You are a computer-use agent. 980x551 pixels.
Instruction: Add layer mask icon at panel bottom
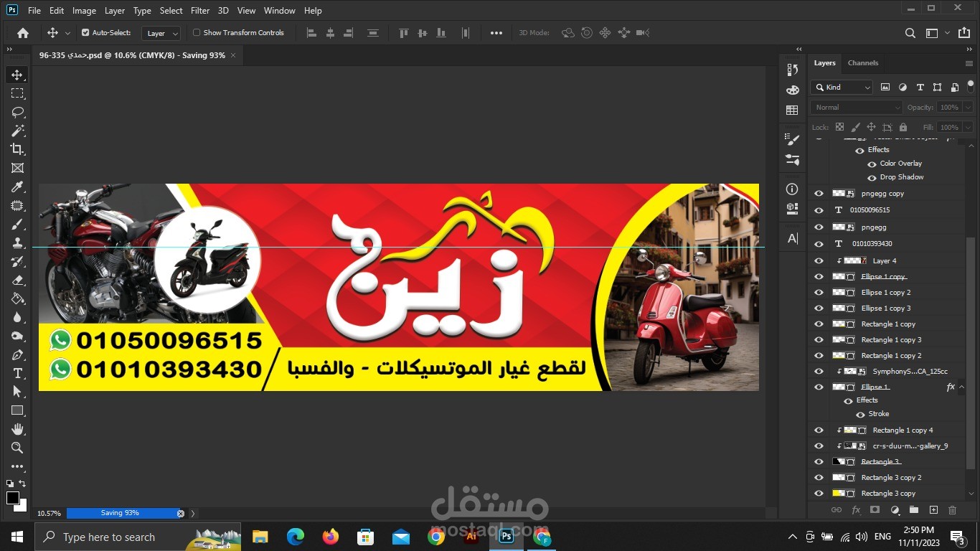click(875, 510)
